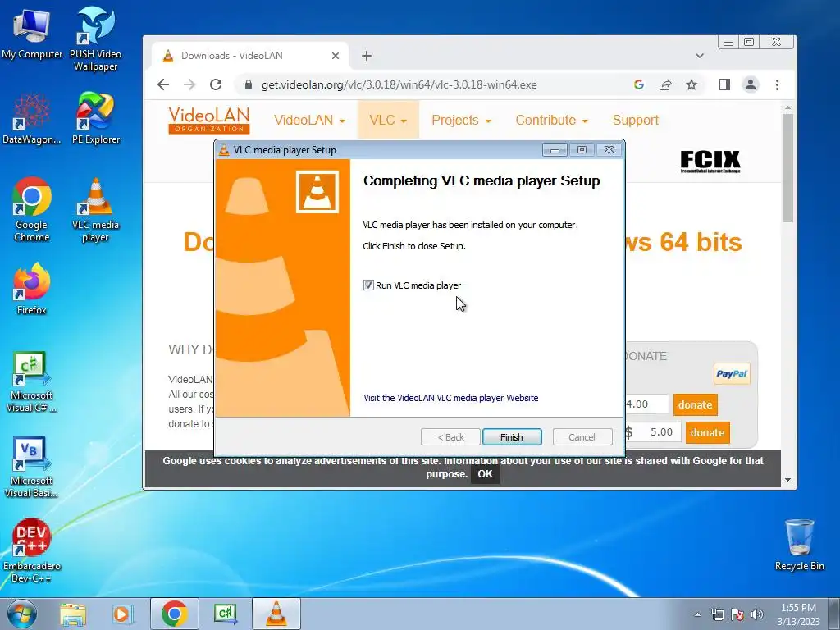Click donate button beside 5.00 field
840x630 pixels.
point(707,433)
